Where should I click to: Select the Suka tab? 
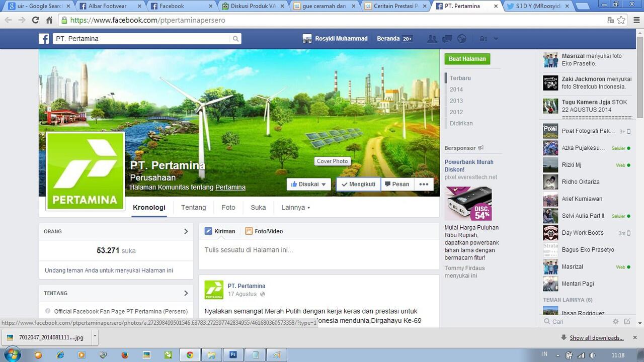click(258, 207)
